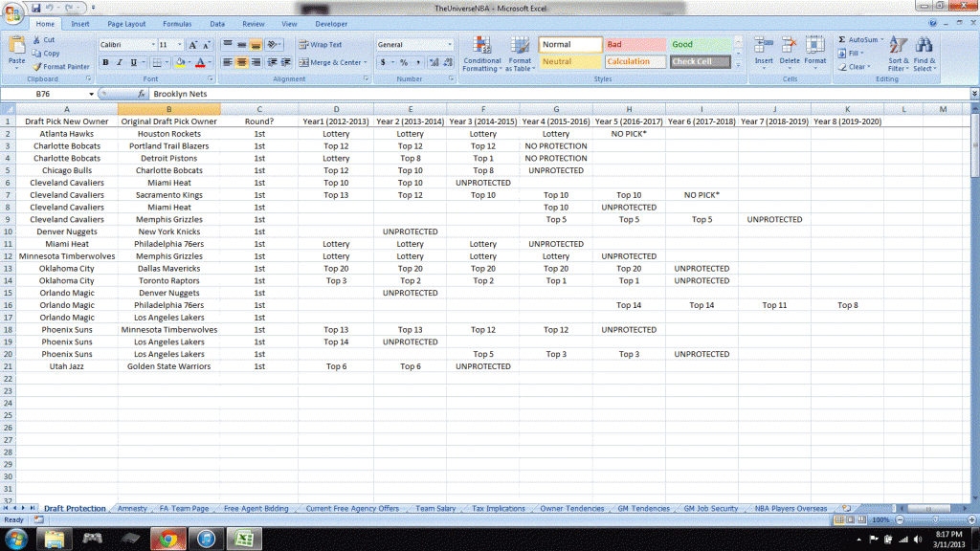This screenshot has width=980, height=551.
Task: Apply the Check Cell style
Action: [x=700, y=62]
